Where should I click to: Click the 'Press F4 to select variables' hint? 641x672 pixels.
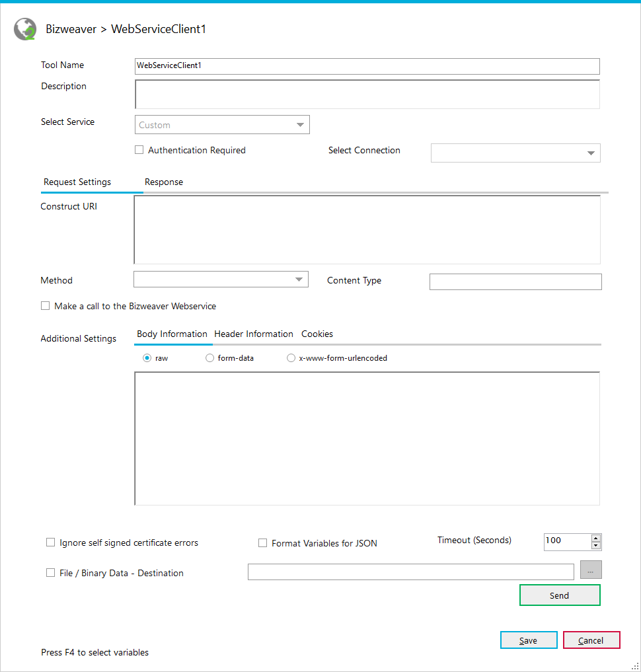point(94,652)
